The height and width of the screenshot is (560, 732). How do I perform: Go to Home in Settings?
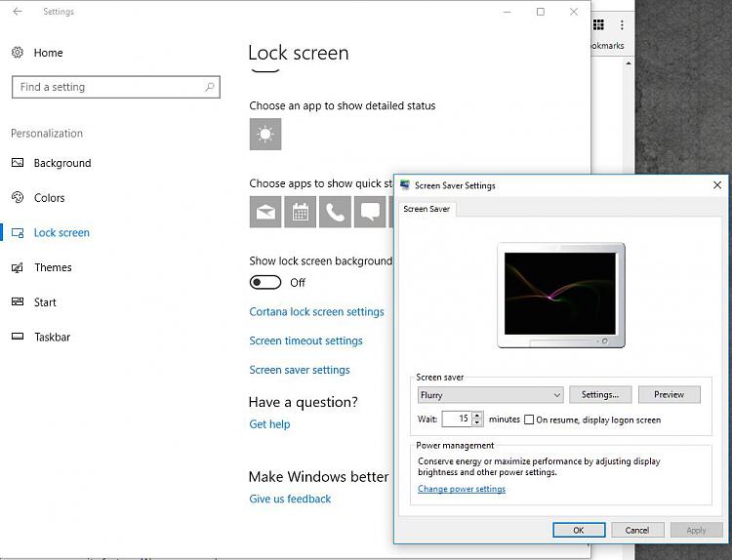(48, 53)
